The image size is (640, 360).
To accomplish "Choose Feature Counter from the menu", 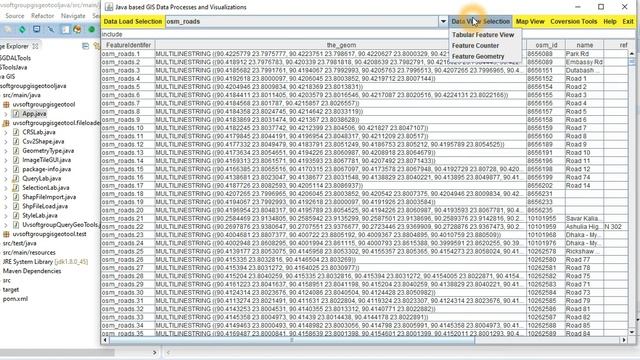I will point(475,46).
